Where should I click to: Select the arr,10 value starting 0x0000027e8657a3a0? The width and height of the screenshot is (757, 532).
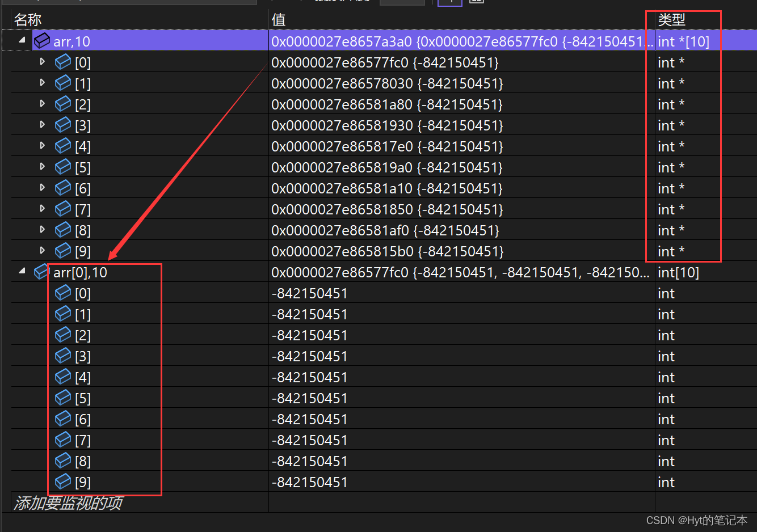[462, 41]
